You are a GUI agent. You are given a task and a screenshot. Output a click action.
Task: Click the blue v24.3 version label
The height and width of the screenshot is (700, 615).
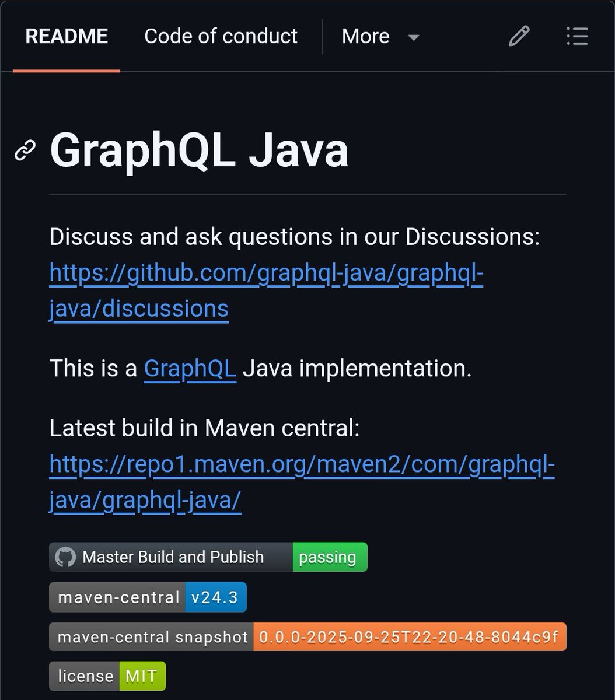(x=216, y=597)
